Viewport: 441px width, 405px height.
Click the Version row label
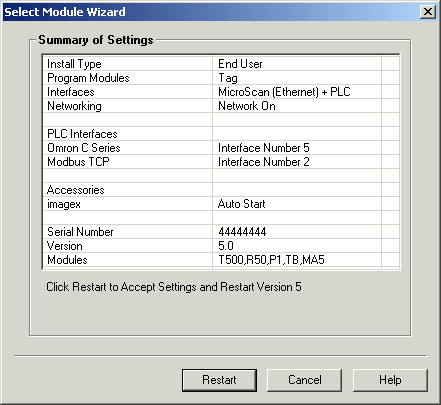click(65, 246)
